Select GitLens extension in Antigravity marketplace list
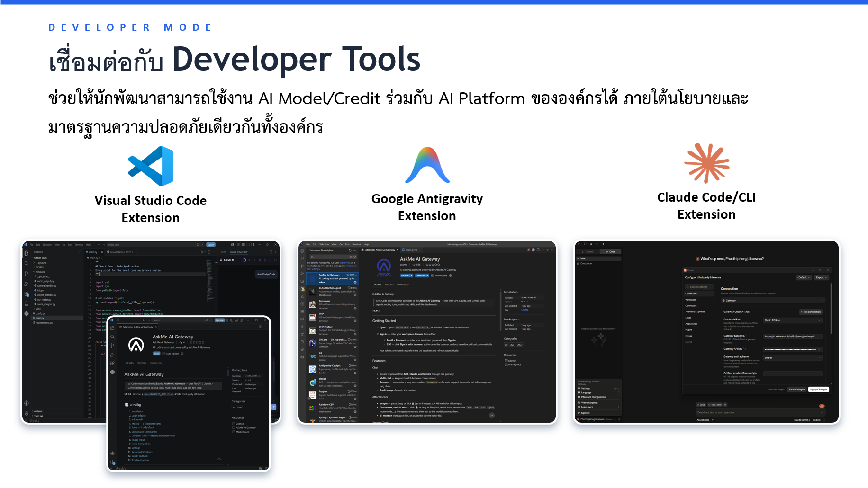 [x=333, y=343]
